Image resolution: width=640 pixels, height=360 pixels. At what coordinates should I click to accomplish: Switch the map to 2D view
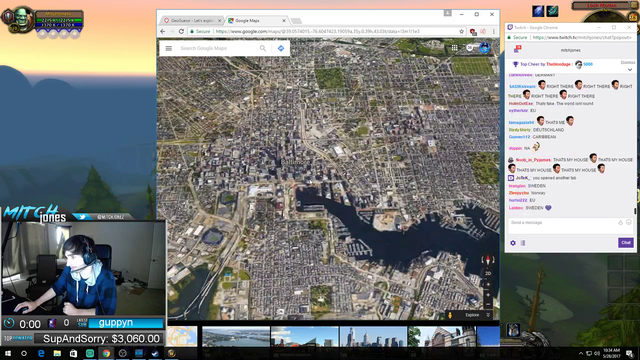pos(488,273)
